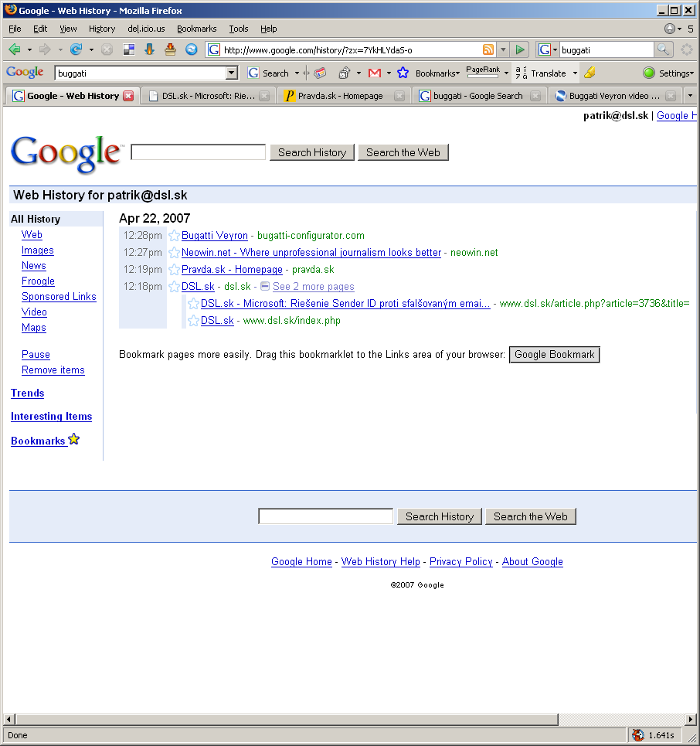700x746 pixels.
Task: Open the search engine selector dropdown
Action: (546, 49)
